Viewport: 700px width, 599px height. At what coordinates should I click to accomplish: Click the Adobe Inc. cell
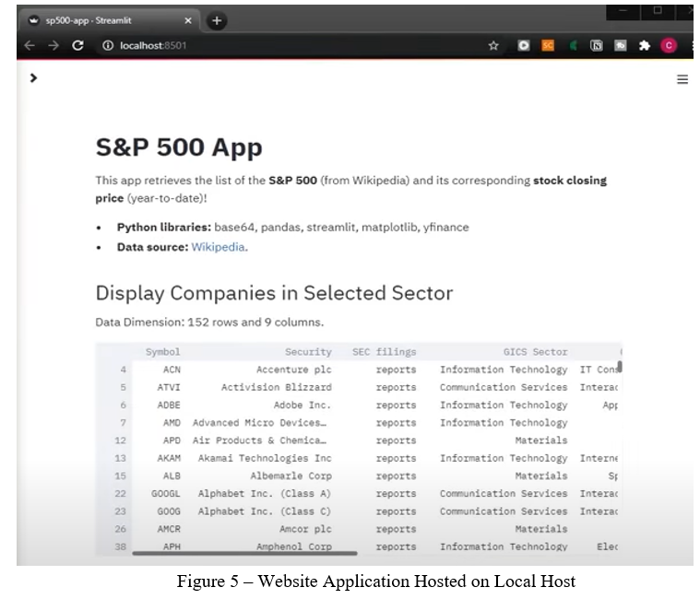tap(303, 405)
